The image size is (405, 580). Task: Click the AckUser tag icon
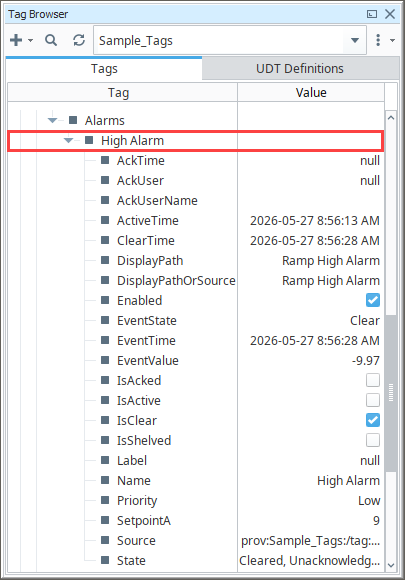105,180
